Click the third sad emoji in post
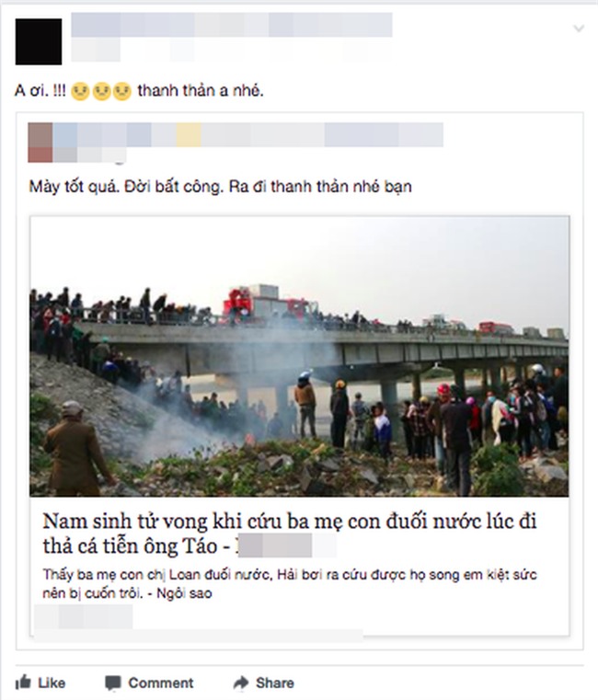 pyautogui.click(x=122, y=91)
